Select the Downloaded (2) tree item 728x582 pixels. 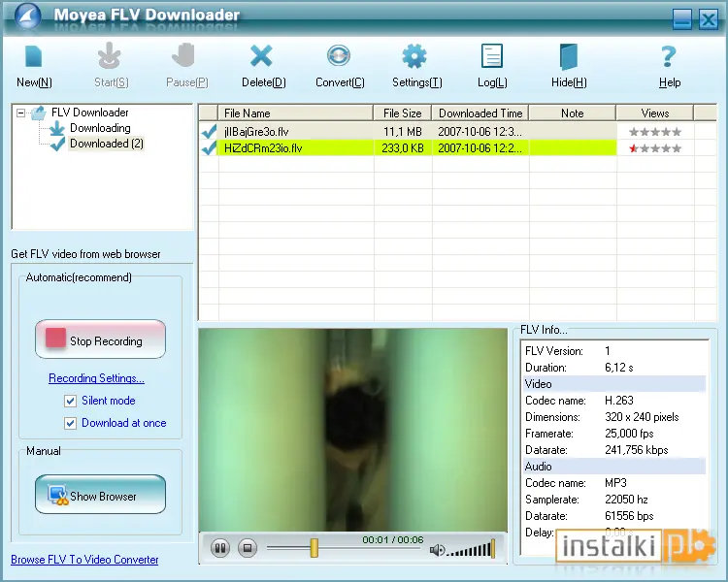tap(107, 144)
